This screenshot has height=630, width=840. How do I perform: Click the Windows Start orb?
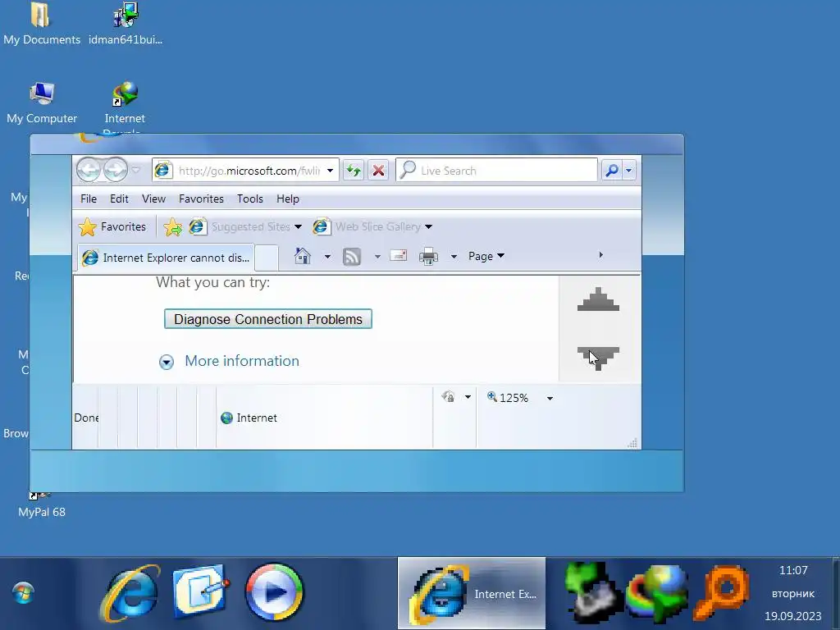tap(23, 593)
